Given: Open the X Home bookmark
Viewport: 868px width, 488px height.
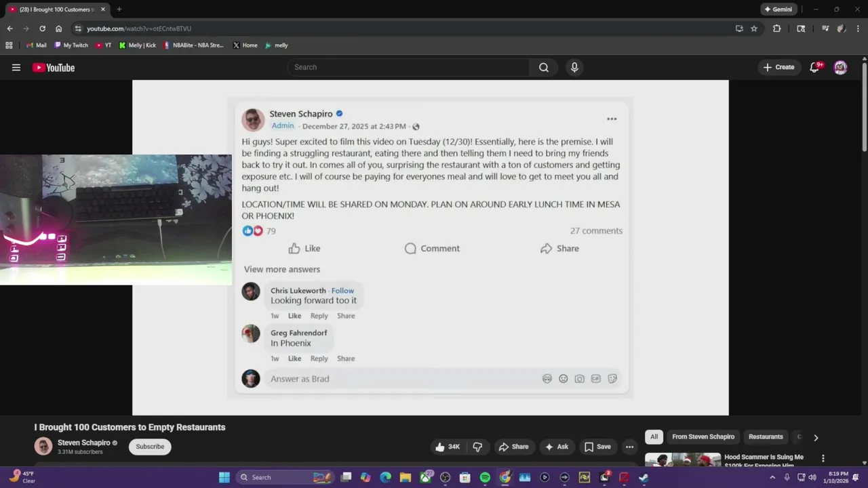Looking at the screenshot, I should click(x=245, y=45).
